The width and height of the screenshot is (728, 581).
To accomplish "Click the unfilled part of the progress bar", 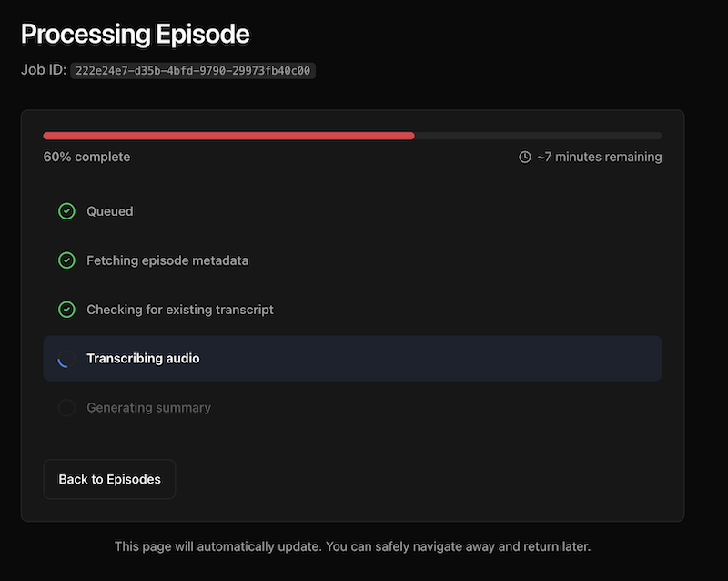I will click(537, 136).
